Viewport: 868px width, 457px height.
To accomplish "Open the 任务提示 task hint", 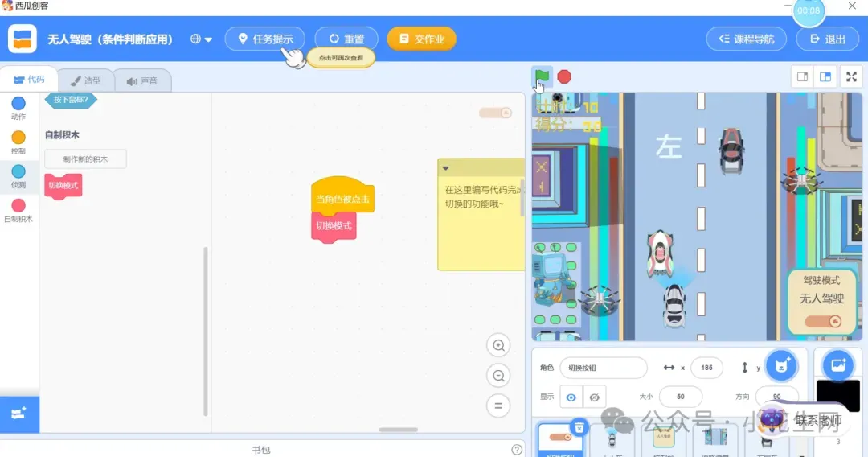I will click(x=265, y=39).
